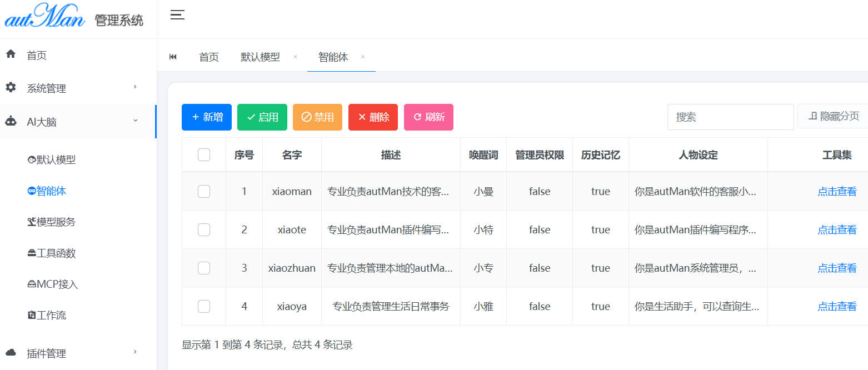
Task: Click the tab scroll-to-first icon
Action: pos(173,57)
